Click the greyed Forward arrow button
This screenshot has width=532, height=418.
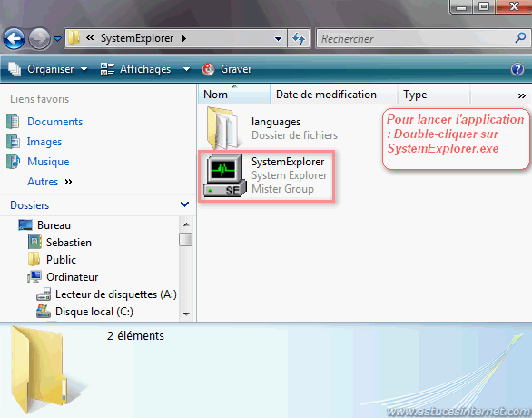click(39, 39)
